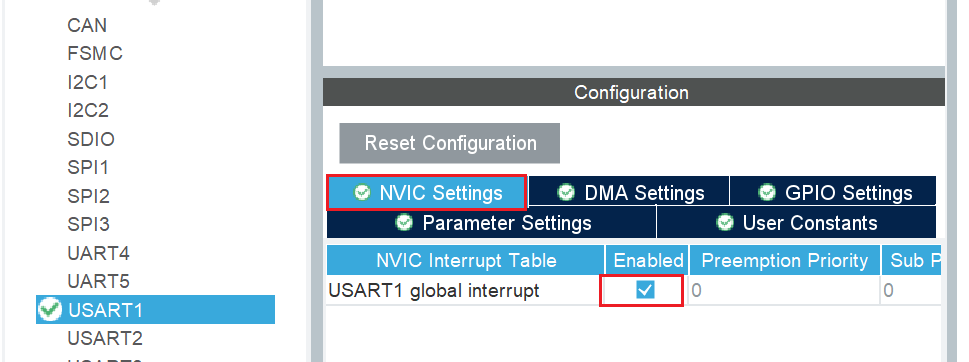Go to the User Constants tab
Viewport: 969px width, 362px height.
point(797,222)
